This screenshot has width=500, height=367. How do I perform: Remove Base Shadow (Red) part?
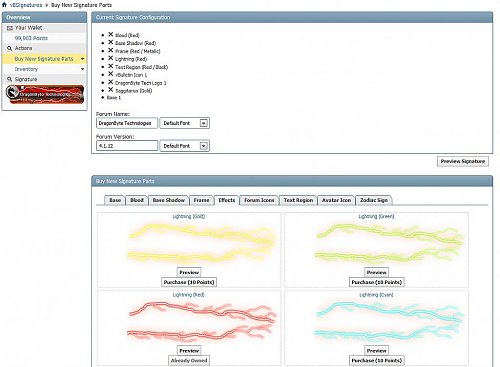tap(111, 42)
